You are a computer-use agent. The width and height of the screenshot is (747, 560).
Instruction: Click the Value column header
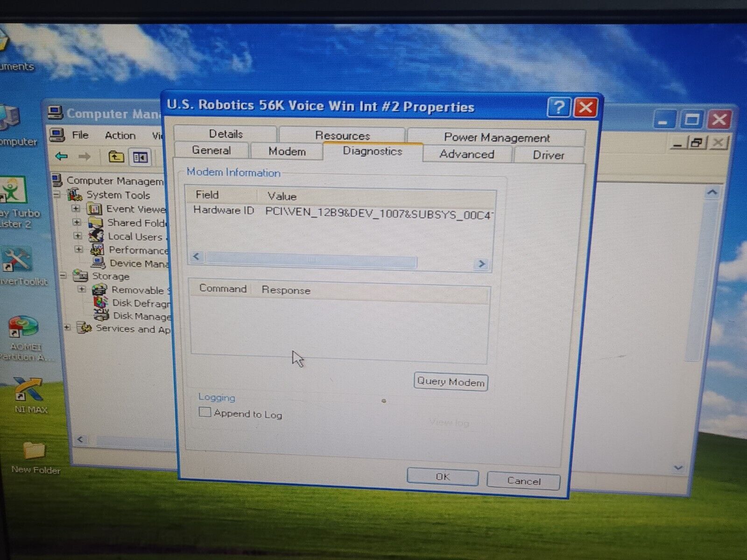[376, 196]
